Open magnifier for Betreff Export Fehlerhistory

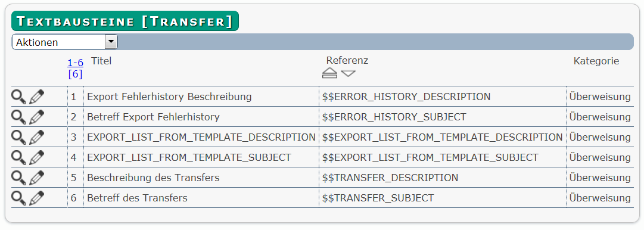coord(18,117)
